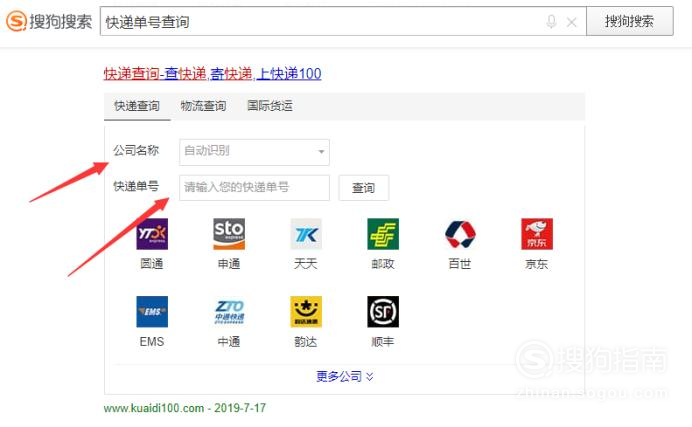Click the 顺丰 text label
This screenshot has width=692, height=427.
pyautogui.click(x=383, y=342)
